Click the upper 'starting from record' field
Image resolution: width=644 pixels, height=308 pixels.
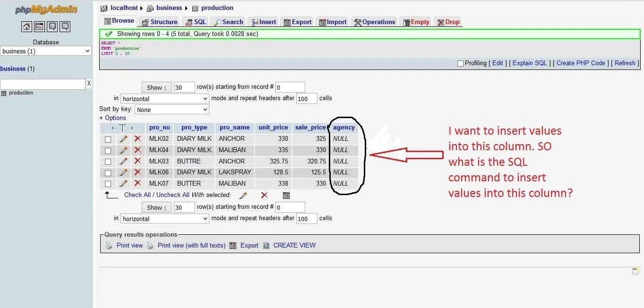[290, 87]
